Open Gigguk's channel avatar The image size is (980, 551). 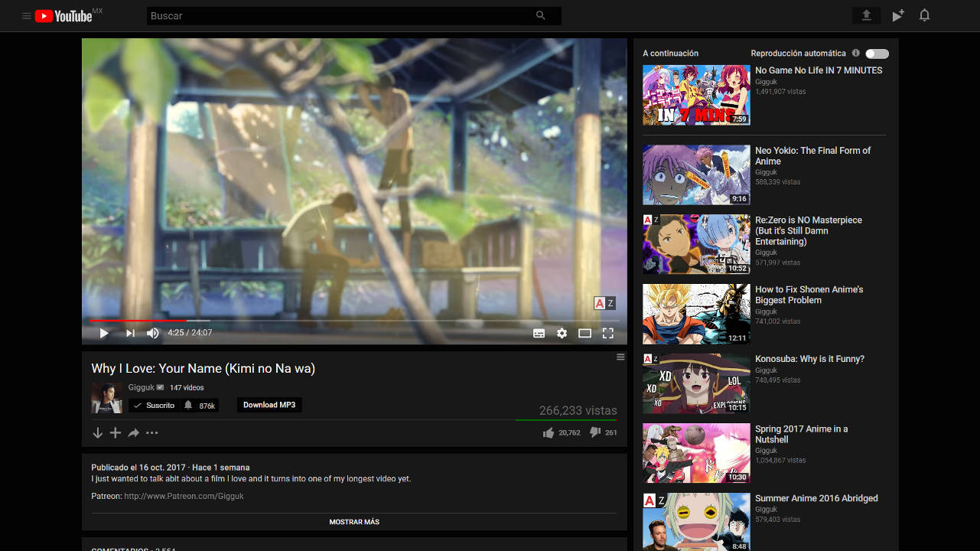pos(106,398)
